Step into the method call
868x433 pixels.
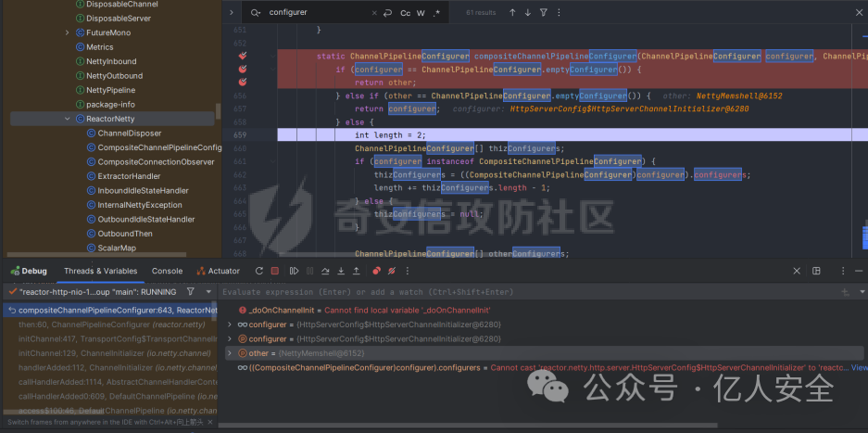coord(341,271)
